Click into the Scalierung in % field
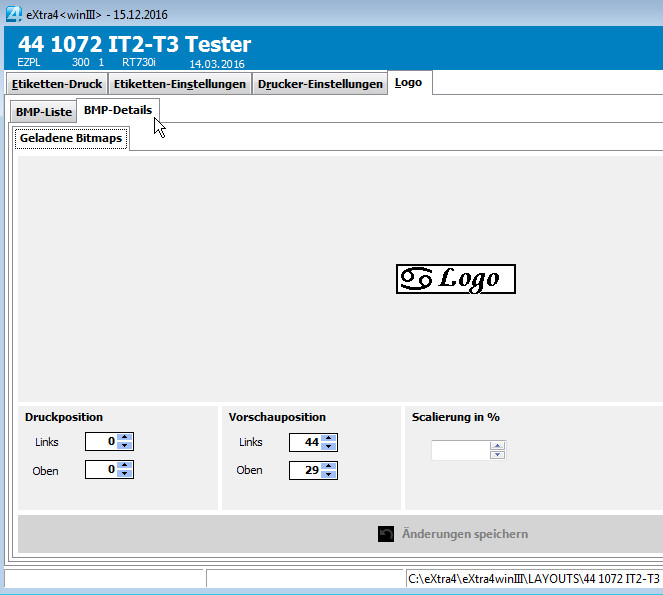Image resolution: width=663 pixels, height=595 pixels. (x=460, y=450)
